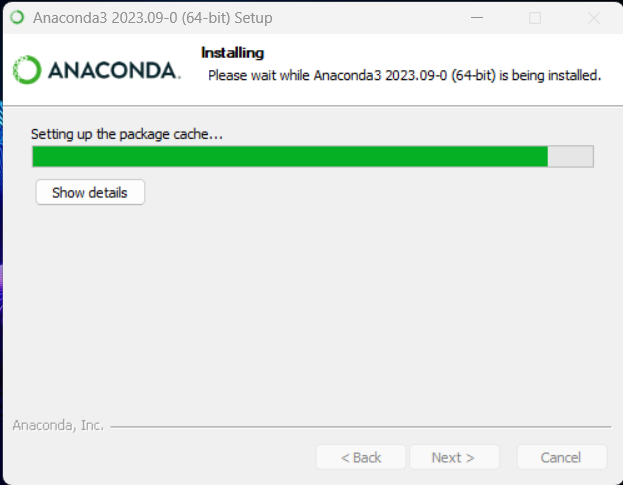Click the 'Setting up the package cache...' status text
This screenshot has width=623, height=485.
pos(127,134)
